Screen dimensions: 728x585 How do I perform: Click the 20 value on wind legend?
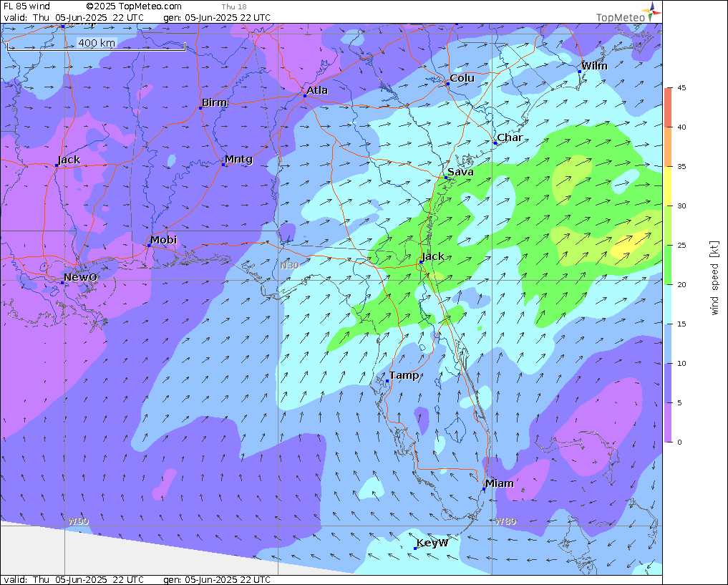[x=681, y=285]
